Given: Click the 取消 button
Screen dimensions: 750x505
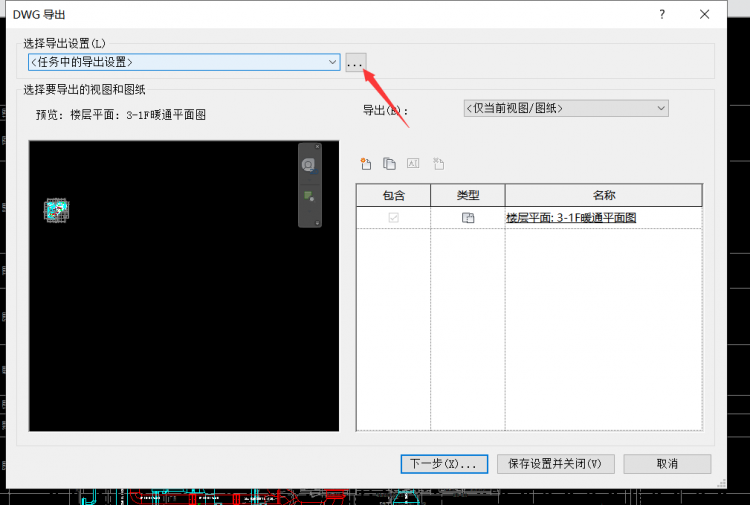Looking at the screenshot, I should coord(667,464).
